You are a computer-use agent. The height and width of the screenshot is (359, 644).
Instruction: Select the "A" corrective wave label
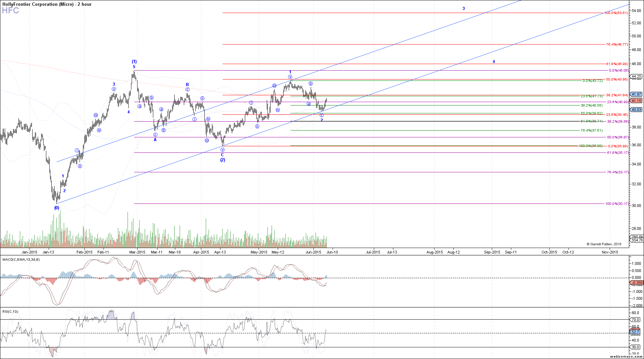(155, 140)
